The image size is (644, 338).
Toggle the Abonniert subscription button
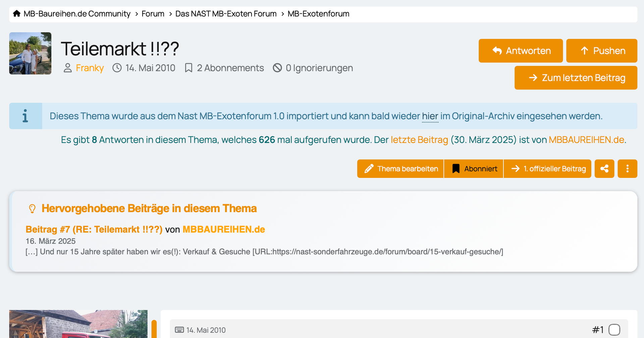pos(474,168)
